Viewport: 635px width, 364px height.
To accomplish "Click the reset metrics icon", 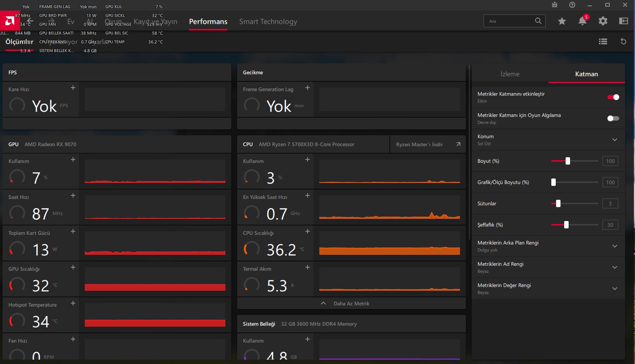I will coord(623,41).
